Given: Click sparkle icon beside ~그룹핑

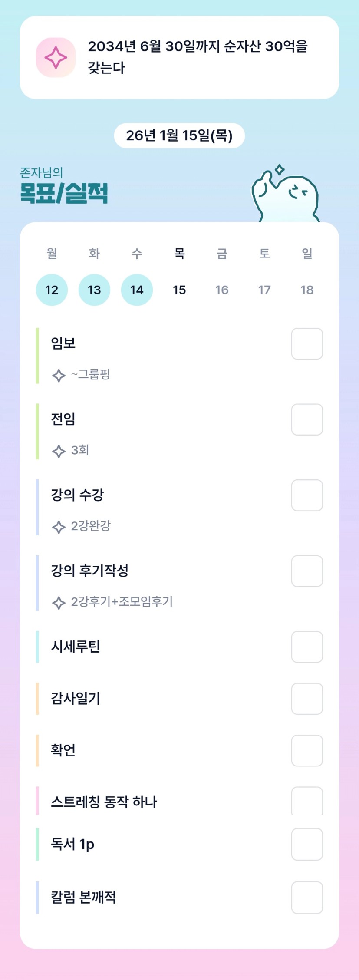Looking at the screenshot, I should tap(59, 375).
